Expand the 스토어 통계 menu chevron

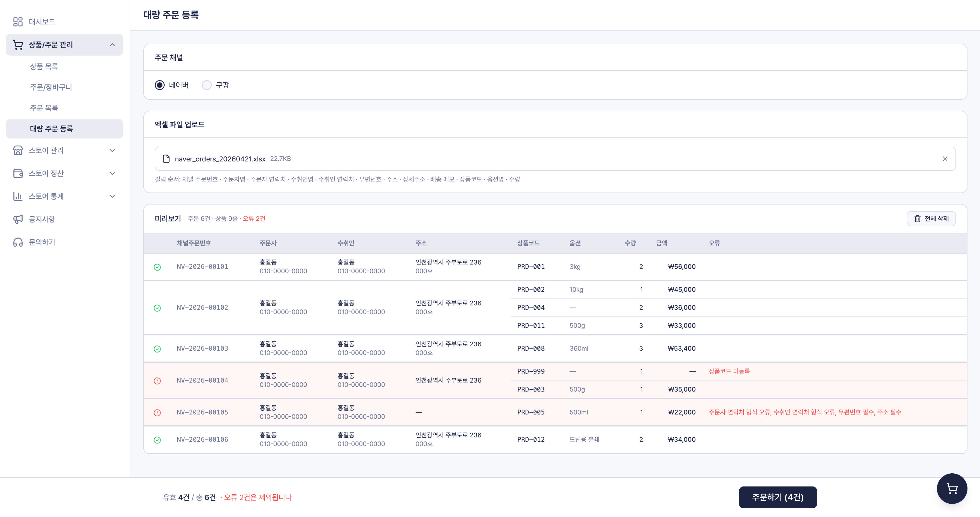112,196
